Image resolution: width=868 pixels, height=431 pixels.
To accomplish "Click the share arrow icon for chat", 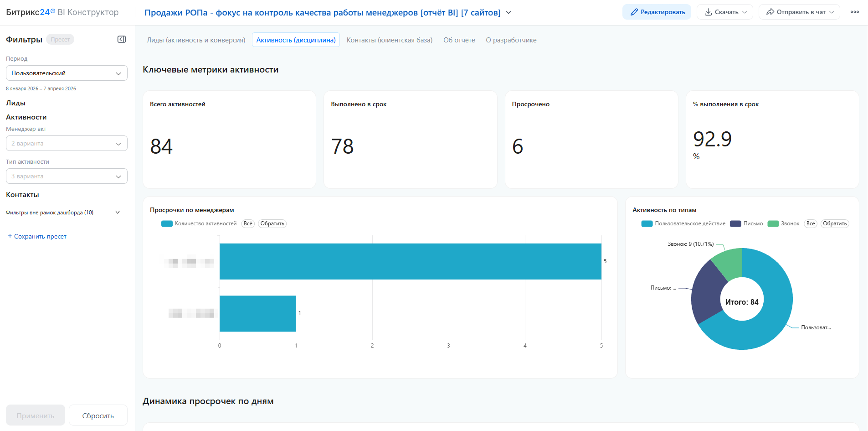I will (770, 12).
